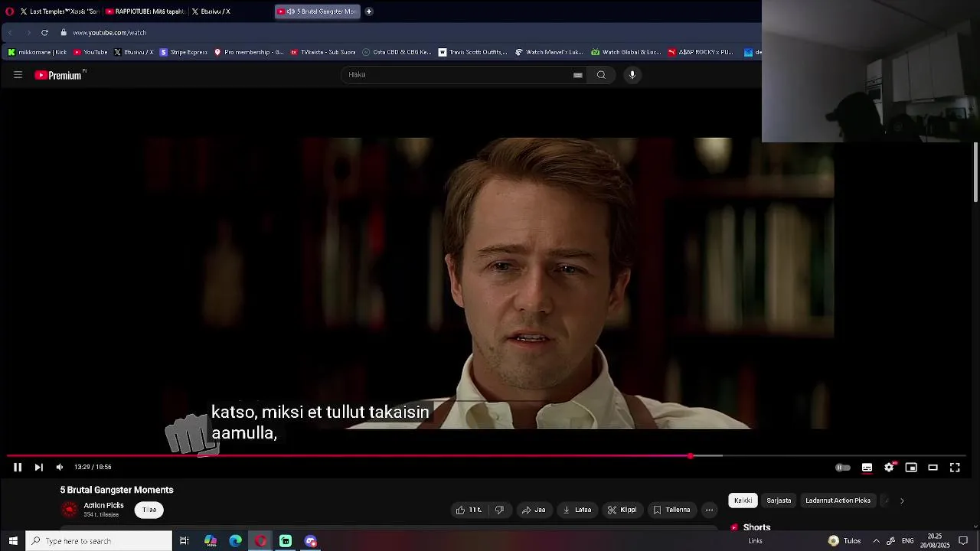Click page vertical scrollbar
The width and height of the screenshot is (980, 551).
(975, 172)
